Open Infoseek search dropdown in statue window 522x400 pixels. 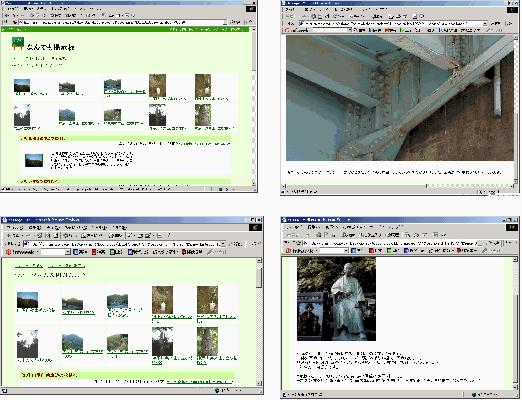(x=346, y=250)
